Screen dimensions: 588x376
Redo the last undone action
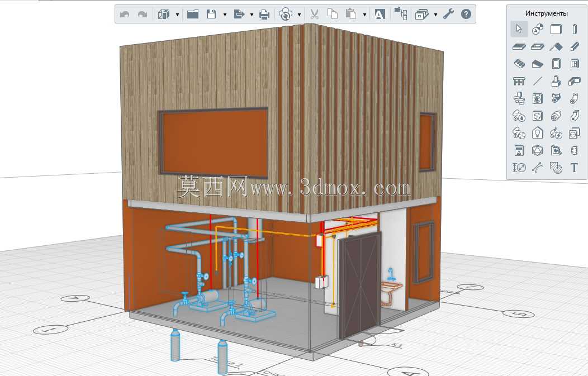click(x=143, y=15)
